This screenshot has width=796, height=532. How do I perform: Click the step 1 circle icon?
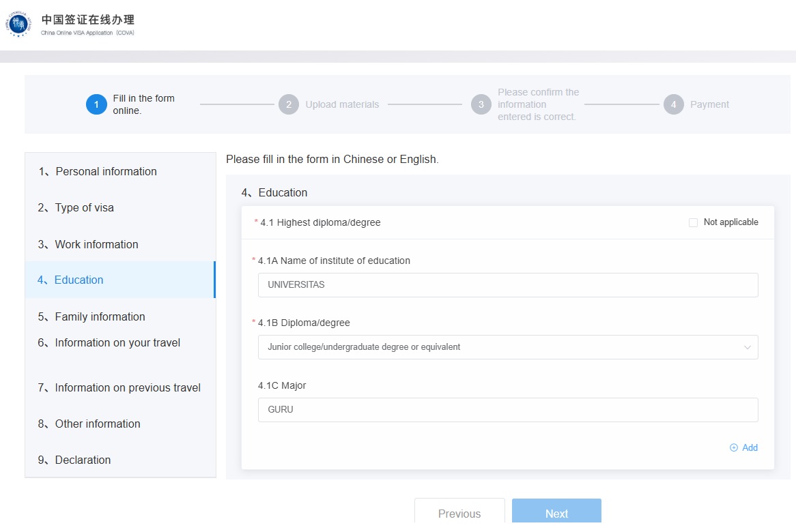click(96, 104)
